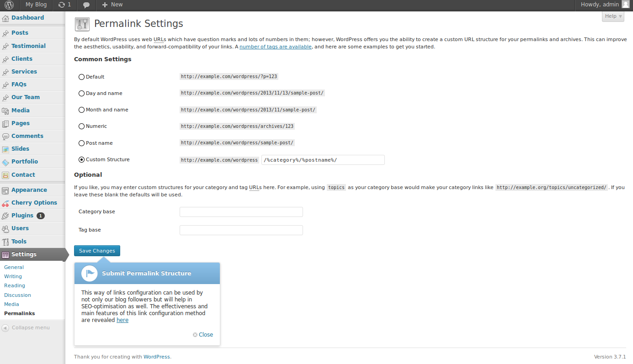Click the WordPress logo icon in admin bar
This screenshot has width=633, height=364.
[x=9, y=5]
